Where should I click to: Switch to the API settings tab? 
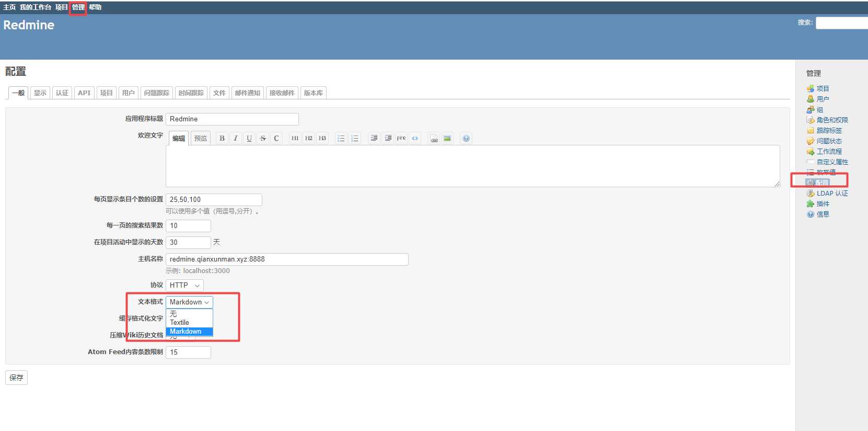[x=84, y=93]
